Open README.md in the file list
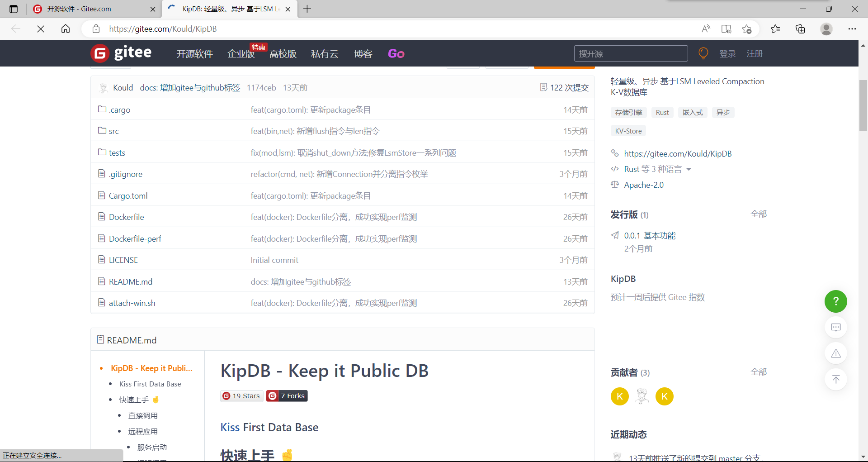The width and height of the screenshot is (868, 462). pyautogui.click(x=131, y=281)
